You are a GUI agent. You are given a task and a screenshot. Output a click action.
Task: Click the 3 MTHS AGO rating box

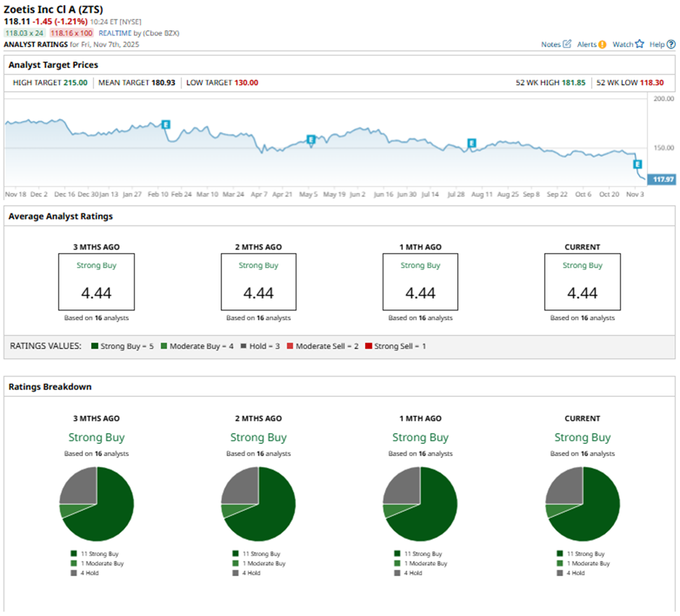coord(97,282)
